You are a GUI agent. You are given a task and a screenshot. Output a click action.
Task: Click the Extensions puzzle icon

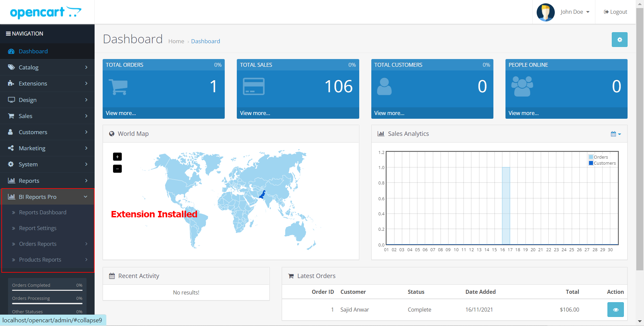[11, 83]
